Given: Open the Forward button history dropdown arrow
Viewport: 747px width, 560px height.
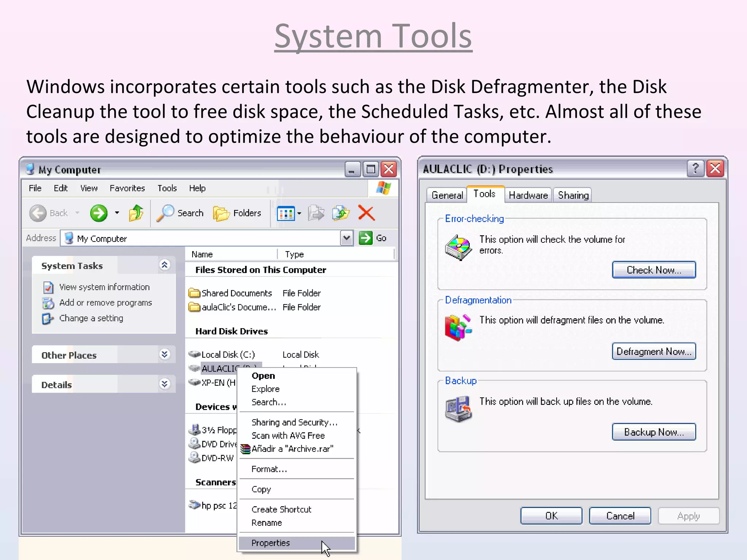Looking at the screenshot, I should coord(117,213).
